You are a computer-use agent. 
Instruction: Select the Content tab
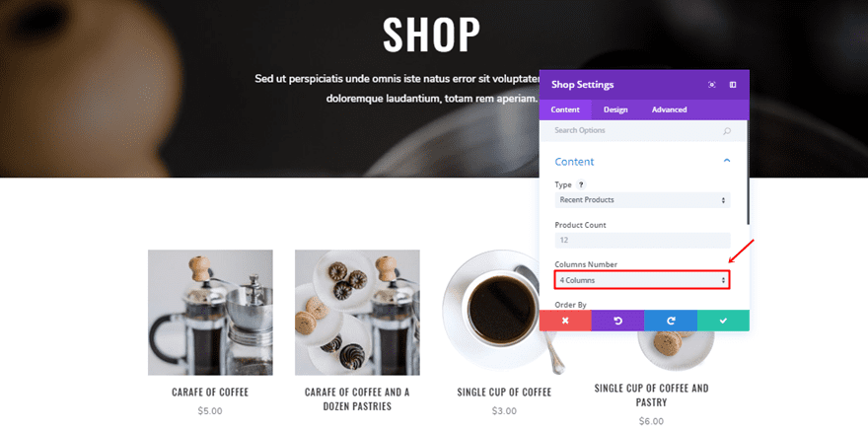[565, 109]
